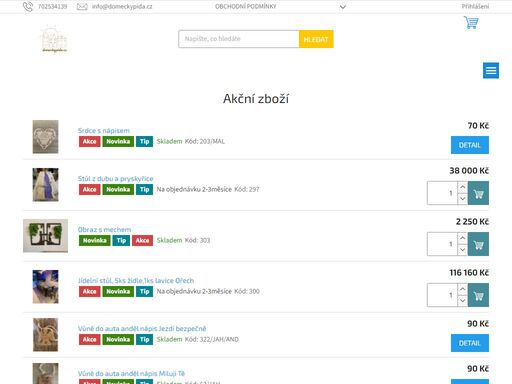Screen dimensions: 512x384
Task: Click price '116 160 Kč'
Action: (x=469, y=273)
